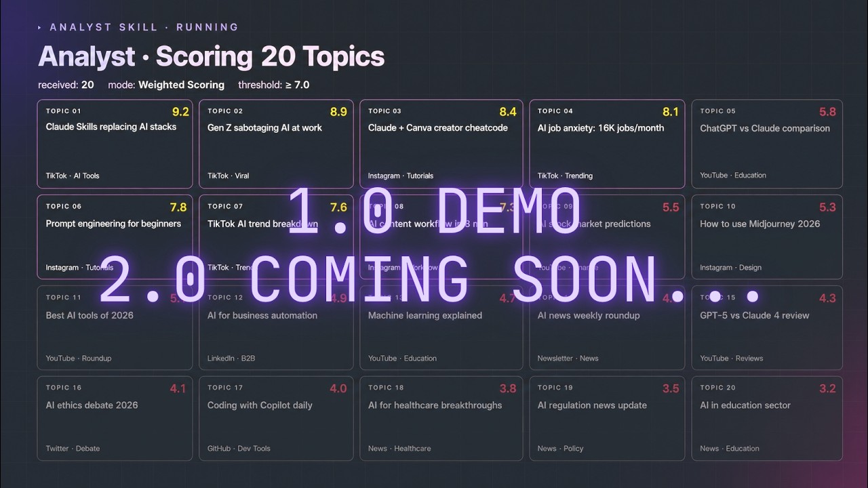
Task: Click the 5.5 score on Topic 09
Action: [671, 207]
